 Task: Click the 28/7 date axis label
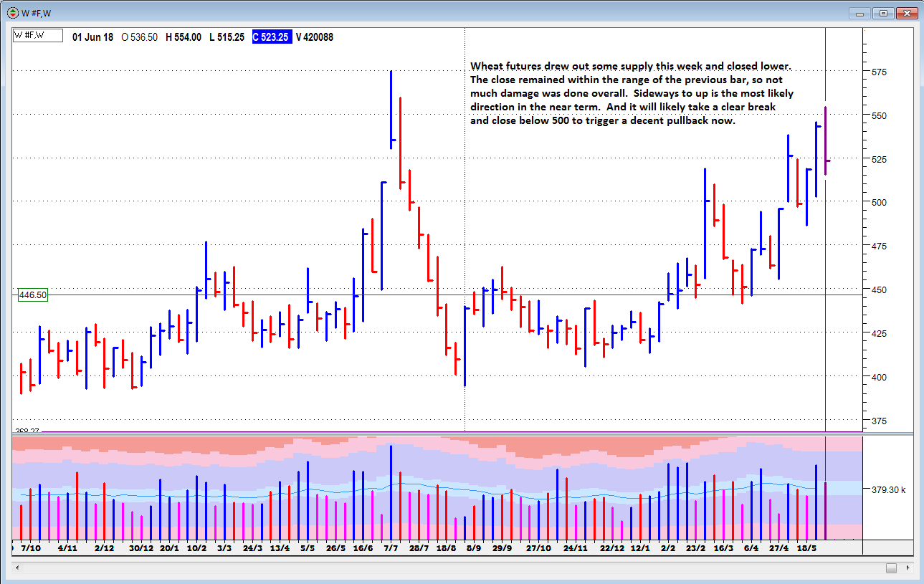[419, 548]
